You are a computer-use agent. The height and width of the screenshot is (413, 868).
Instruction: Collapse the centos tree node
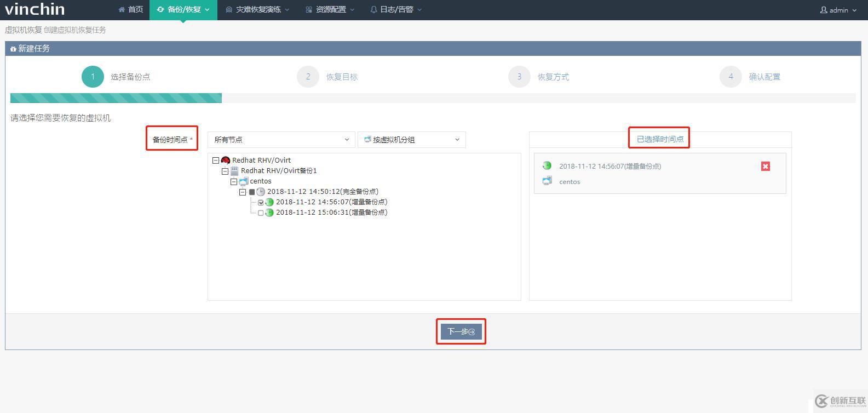(234, 181)
